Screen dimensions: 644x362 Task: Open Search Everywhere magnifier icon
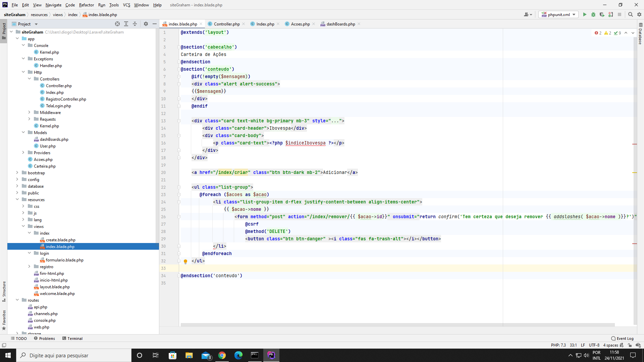630,14
